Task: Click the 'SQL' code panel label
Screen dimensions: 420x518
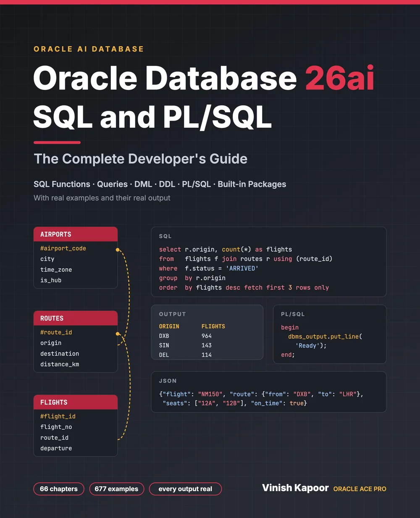Action: click(x=165, y=236)
